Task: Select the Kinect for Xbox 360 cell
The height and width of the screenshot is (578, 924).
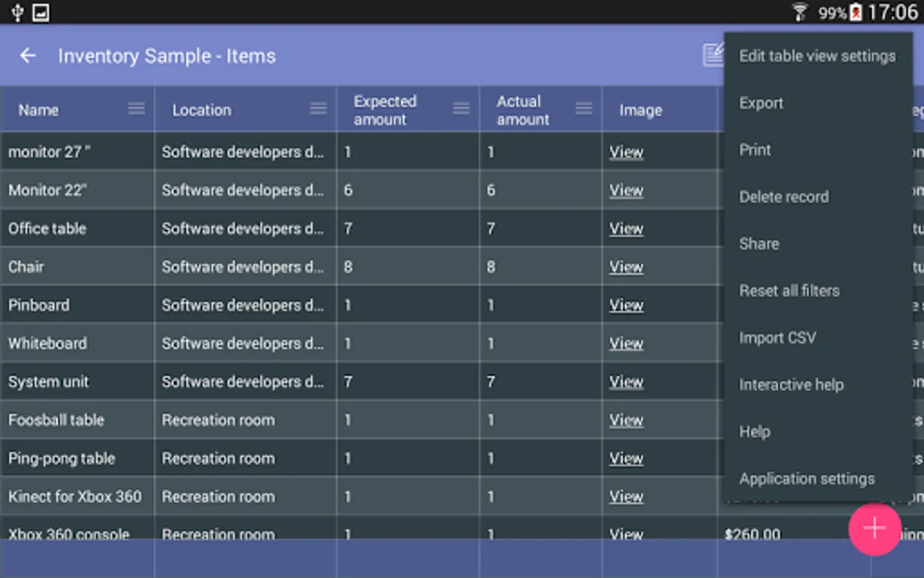Action: pos(78,496)
